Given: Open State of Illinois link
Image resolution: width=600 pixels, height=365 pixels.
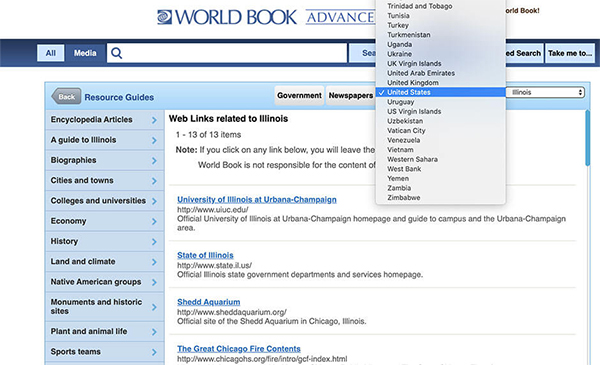Looking at the screenshot, I should point(205,255).
